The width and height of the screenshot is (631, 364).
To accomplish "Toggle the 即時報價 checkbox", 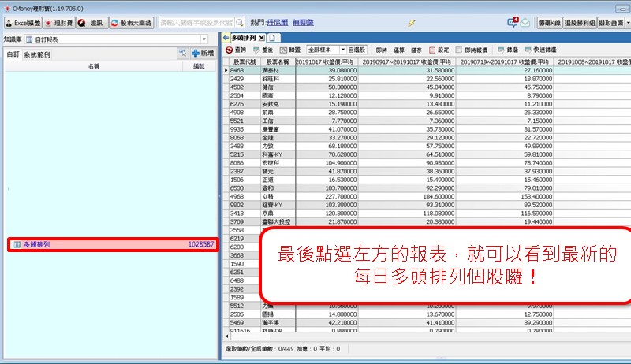I will point(459,50).
